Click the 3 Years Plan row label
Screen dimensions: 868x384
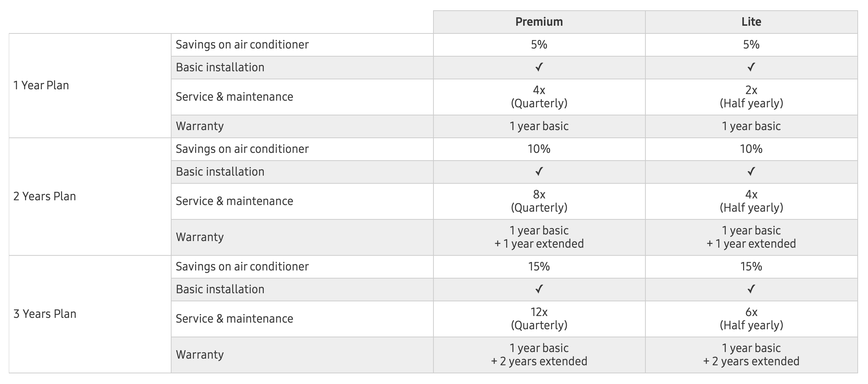[45, 314]
